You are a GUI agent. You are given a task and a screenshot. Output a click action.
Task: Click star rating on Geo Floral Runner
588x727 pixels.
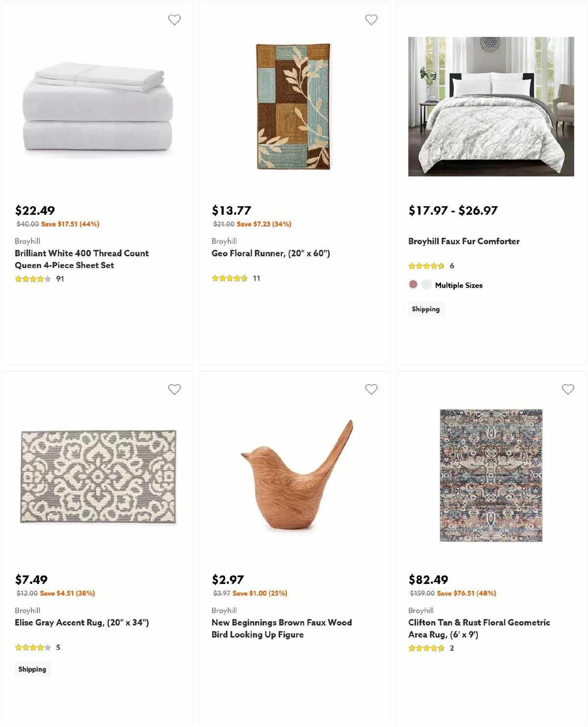229,278
